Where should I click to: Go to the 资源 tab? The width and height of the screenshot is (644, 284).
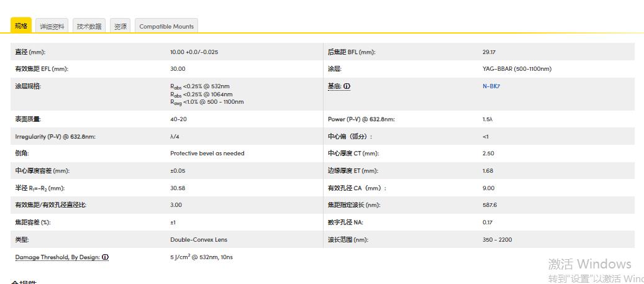120,26
